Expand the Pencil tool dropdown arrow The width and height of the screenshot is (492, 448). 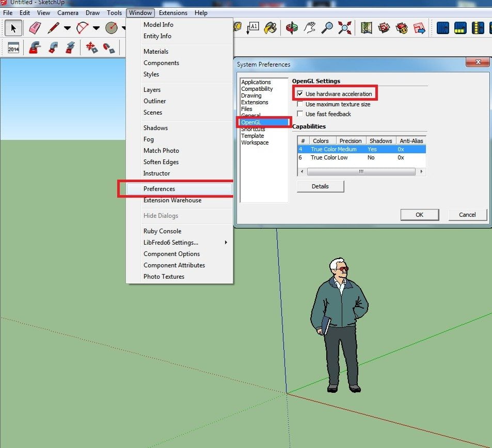pyautogui.click(x=67, y=28)
